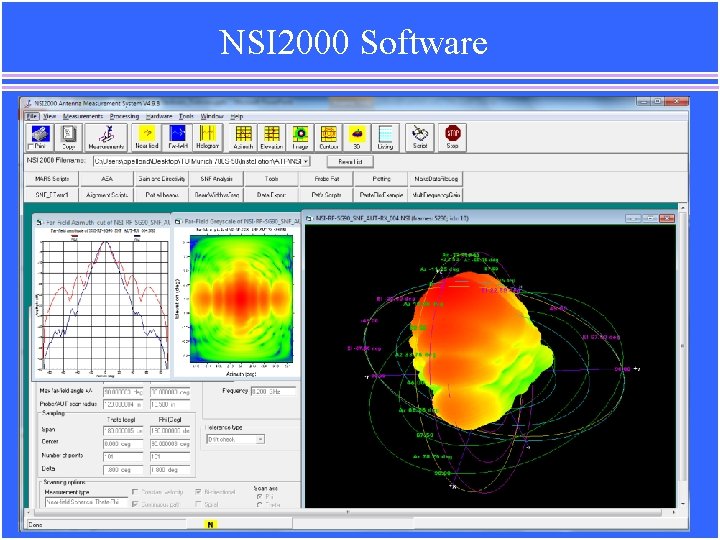Click the MARS Scripts button
This screenshot has width=720, height=540.
click(x=52, y=179)
